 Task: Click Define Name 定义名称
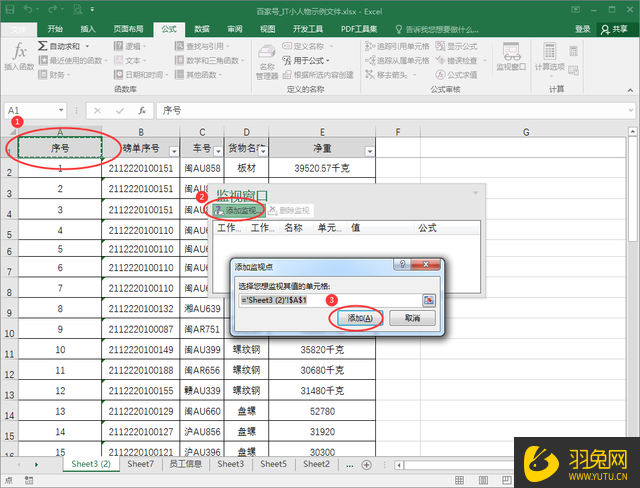click(308, 46)
